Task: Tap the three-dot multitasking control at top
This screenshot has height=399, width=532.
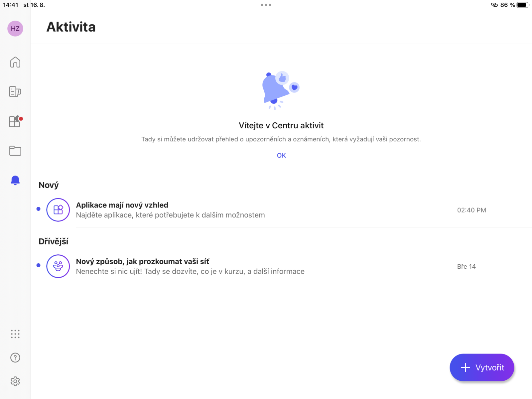Action: tap(266, 5)
